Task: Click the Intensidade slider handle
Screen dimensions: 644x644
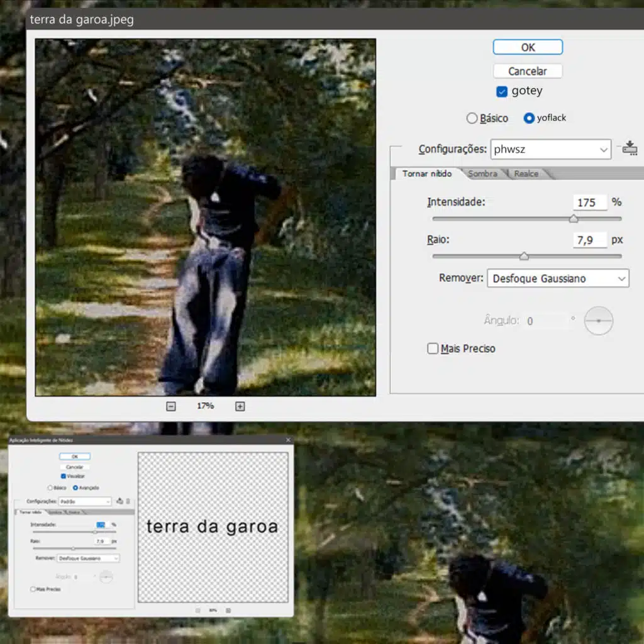Action: pos(574,219)
